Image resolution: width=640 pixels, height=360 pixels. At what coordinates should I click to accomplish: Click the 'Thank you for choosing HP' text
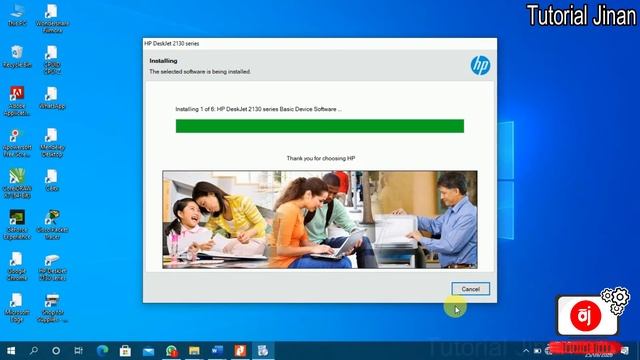(320, 158)
